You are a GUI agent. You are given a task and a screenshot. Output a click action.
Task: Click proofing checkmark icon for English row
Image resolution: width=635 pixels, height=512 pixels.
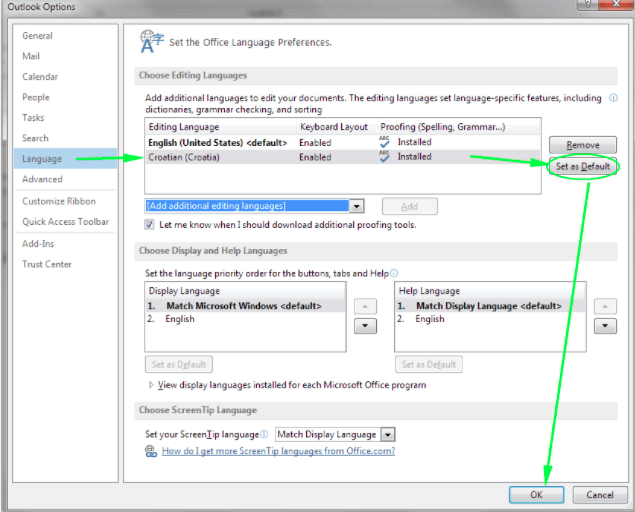[x=384, y=142]
